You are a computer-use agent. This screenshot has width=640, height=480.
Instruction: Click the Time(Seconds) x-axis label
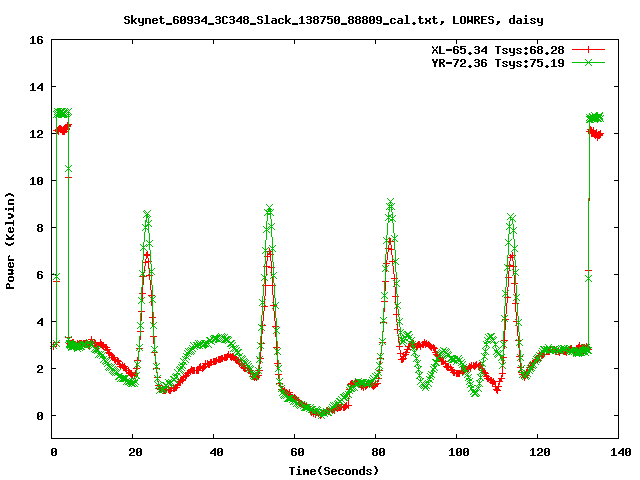pyautogui.click(x=334, y=471)
